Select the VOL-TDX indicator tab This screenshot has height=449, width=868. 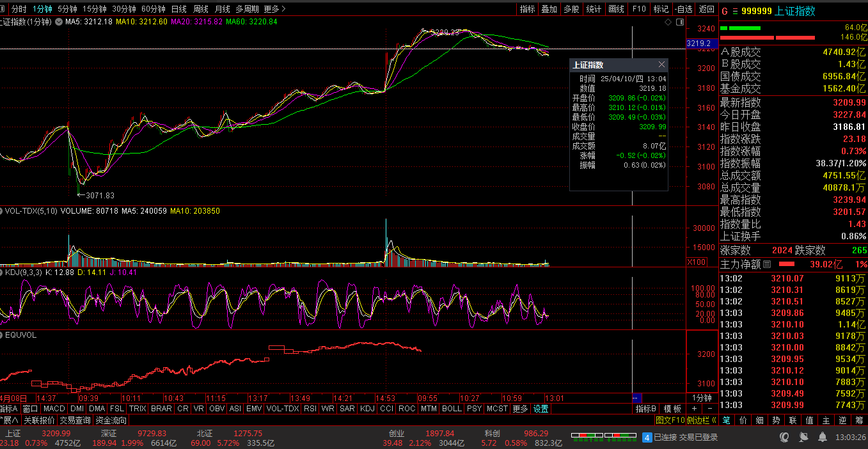pyautogui.click(x=283, y=409)
